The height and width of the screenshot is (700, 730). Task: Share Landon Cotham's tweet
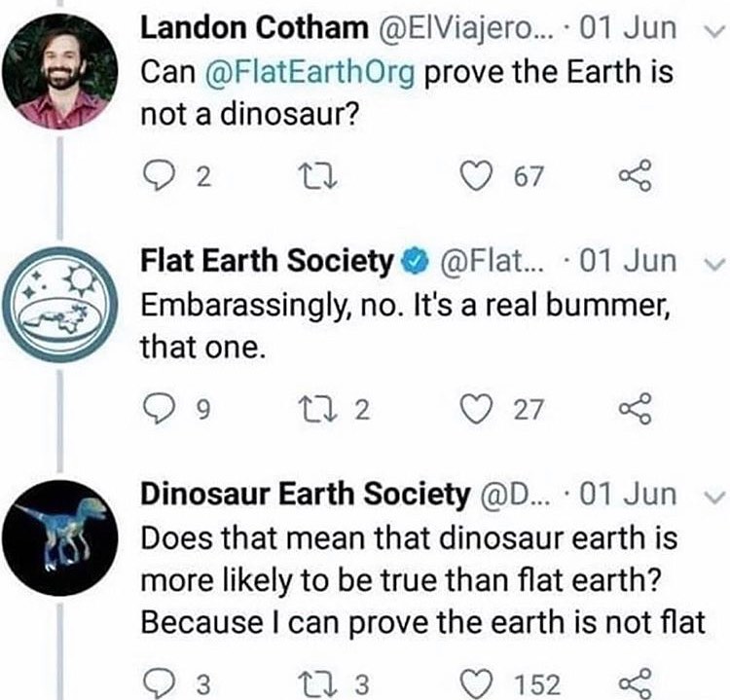pos(633,177)
